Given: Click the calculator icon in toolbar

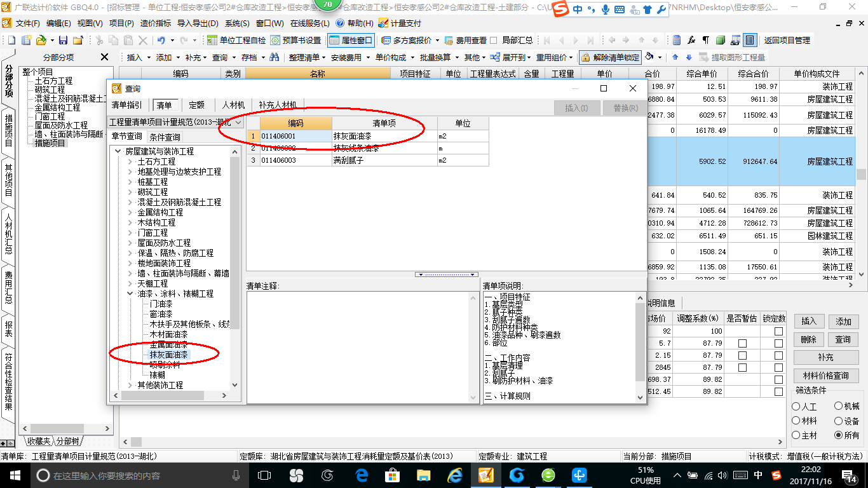Looking at the screenshot, I should coord(677,40).
